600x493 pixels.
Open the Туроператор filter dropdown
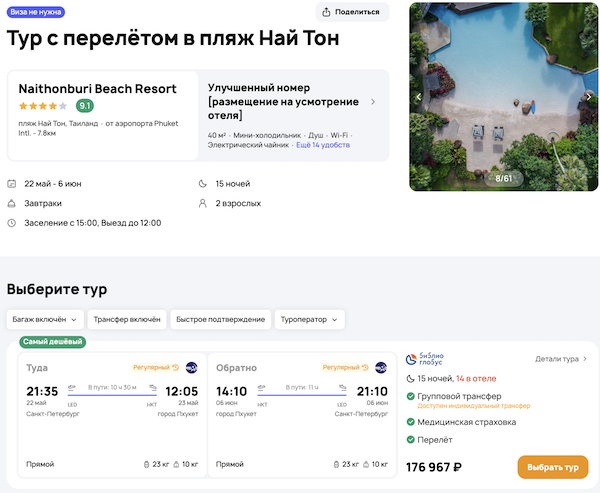(309, 319)
